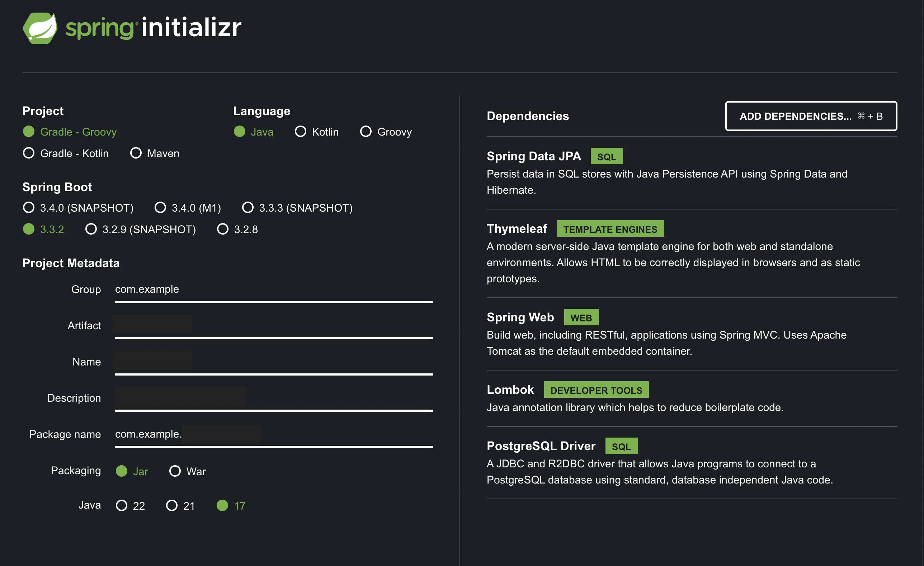Select Spring Boot 3.2.9 (SNAPSHOT)
Screen dimensions: 924x566
tap(141, 229)
